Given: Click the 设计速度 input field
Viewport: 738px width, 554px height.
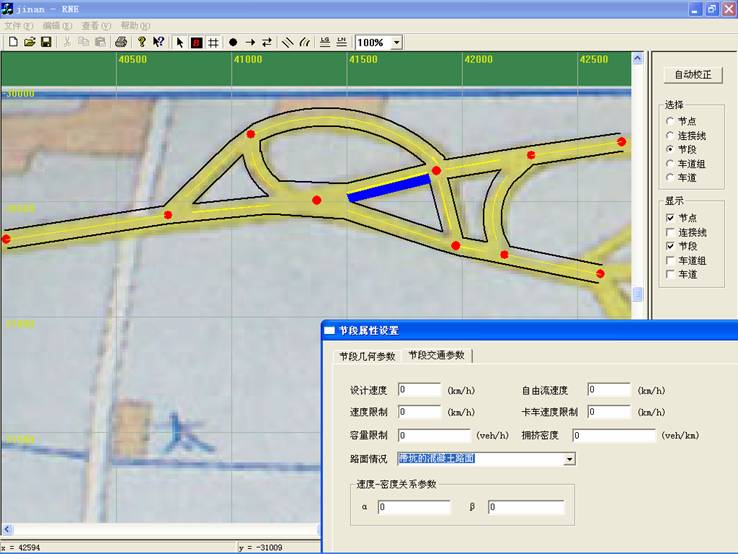Looking at the screenshot, I should click(419, 390).
